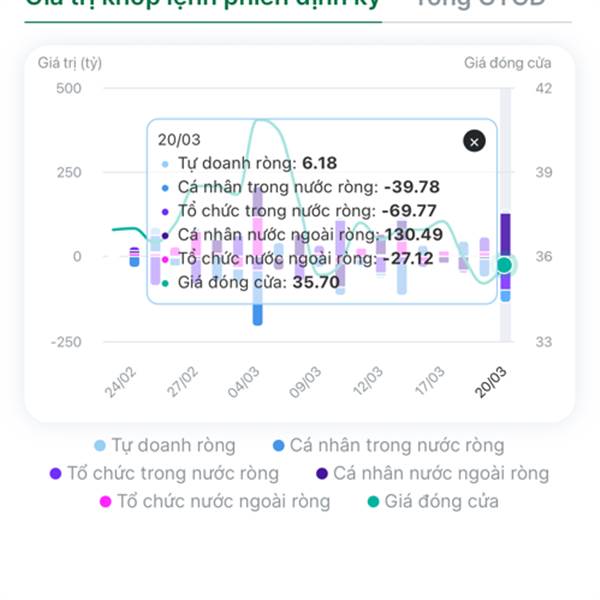Select the 24/02 date on x-axis
The height and width of the screenshot is (600, 600).
pos(121,382)
